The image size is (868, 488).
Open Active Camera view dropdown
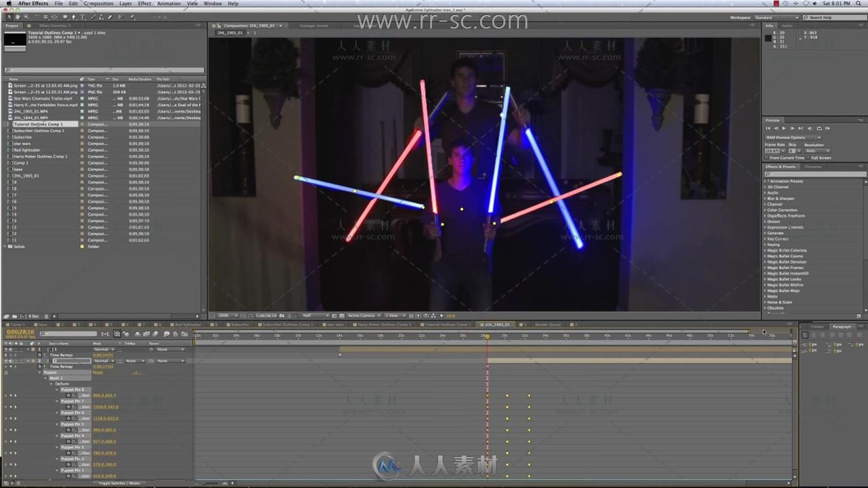[363, 315]
